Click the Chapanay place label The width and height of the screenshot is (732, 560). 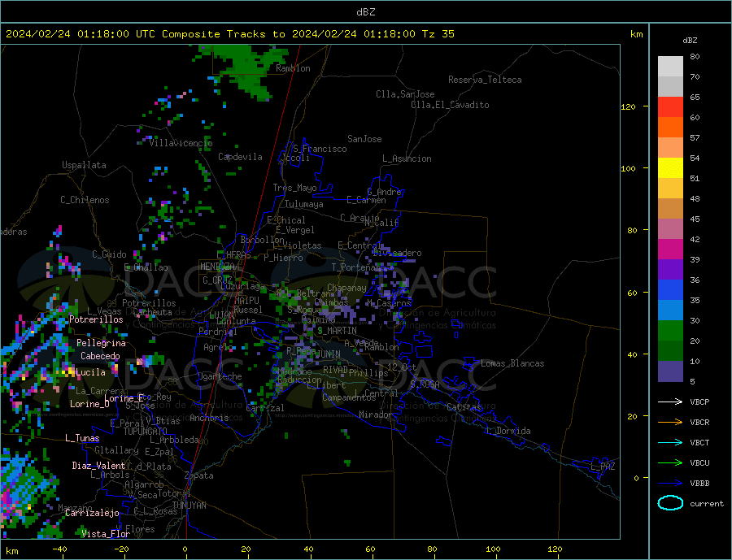point(346,288)
